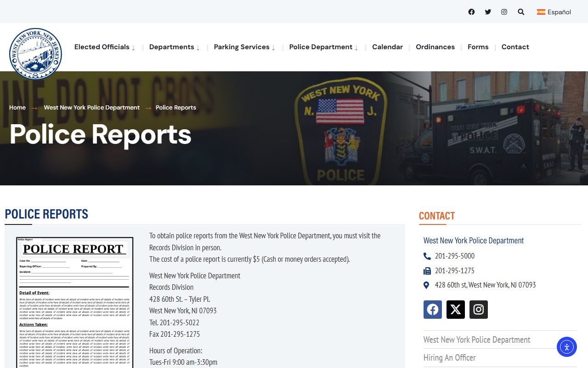Expand the Elected Officials menu
The height and width of the screenshot is (368, 588).
point(105,47)
